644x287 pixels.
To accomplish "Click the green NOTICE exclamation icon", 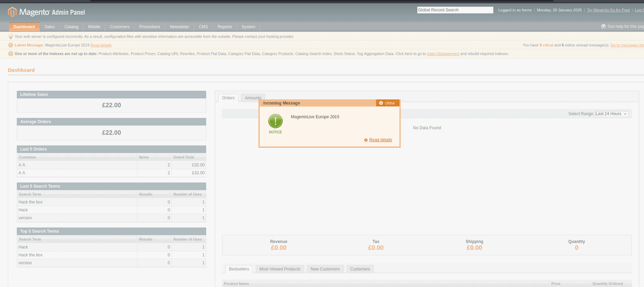I will 275,120.
